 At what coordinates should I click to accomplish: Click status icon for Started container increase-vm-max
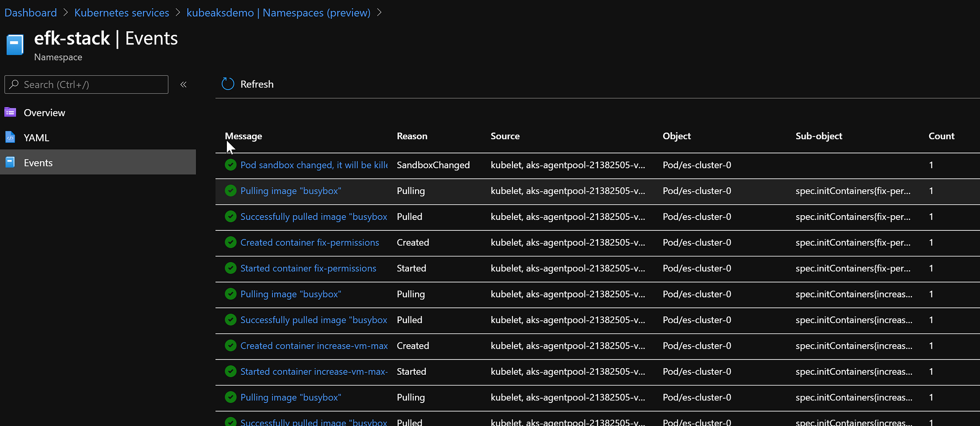tap(231, 371)
